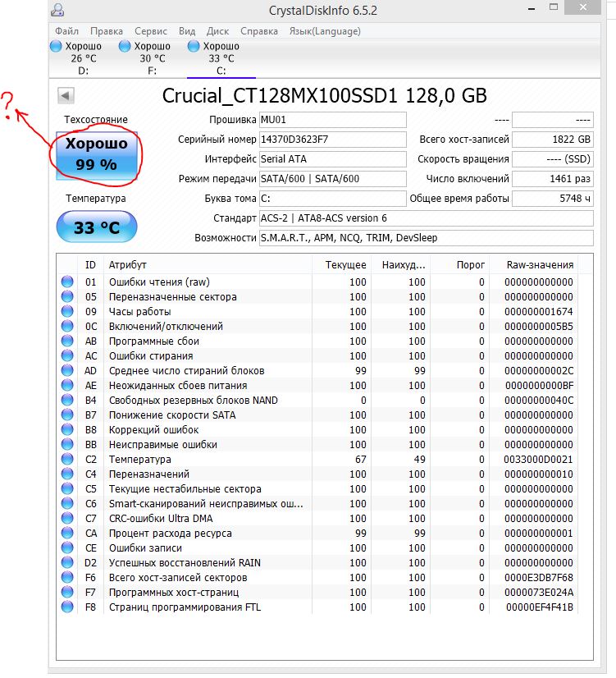Image resolution: width=616 pixels, height=678 pixels.
Task: Click the power-on hours value 5748 ч
Action: (553, 199)
